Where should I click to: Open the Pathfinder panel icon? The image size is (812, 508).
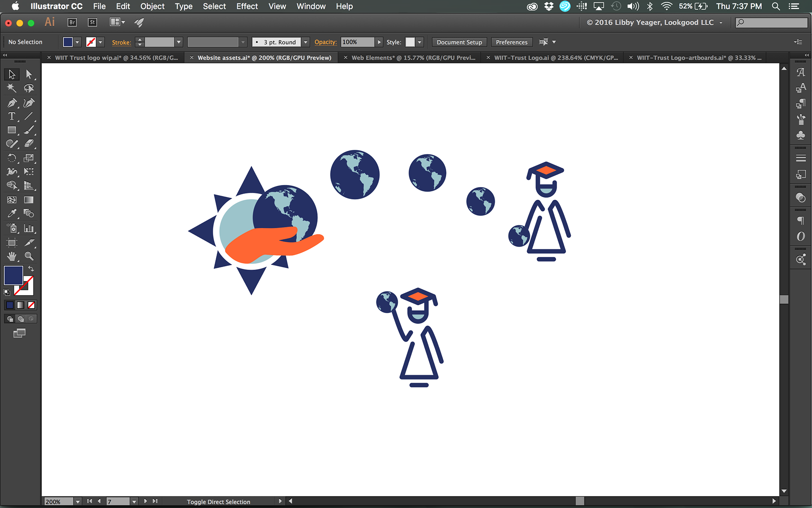coord(801,198)
